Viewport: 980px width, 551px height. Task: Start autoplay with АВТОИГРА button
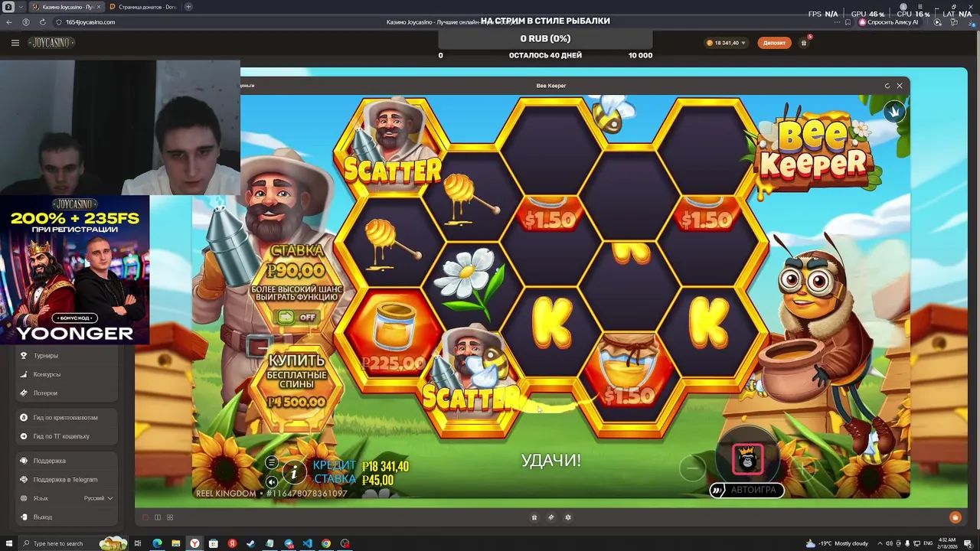point(746,490)
